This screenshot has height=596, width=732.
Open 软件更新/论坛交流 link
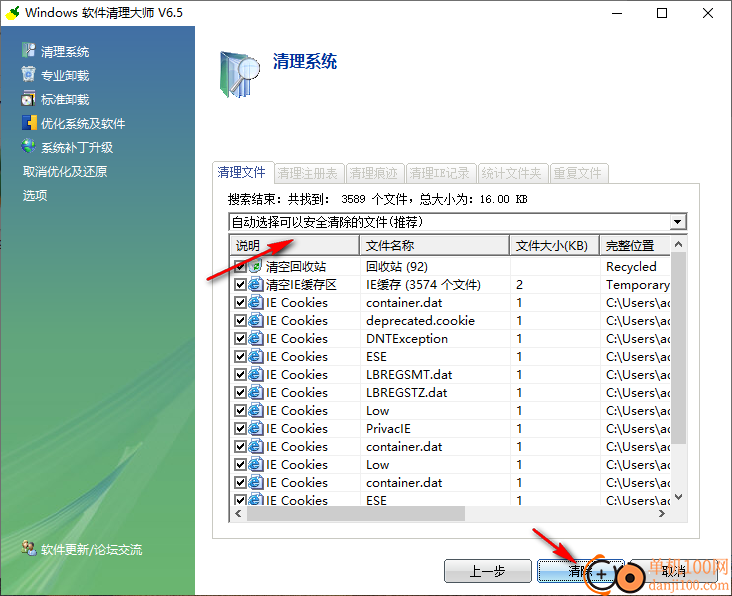[x=92, y=549]
